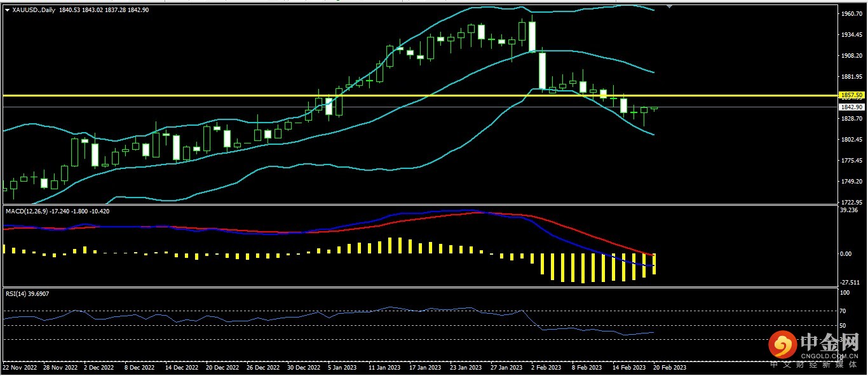Click the 1722.95 price scale label

[x=850, y=202]
